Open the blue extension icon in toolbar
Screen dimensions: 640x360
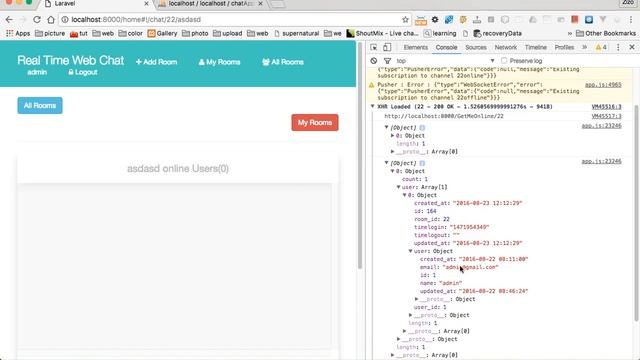(589, 20)
